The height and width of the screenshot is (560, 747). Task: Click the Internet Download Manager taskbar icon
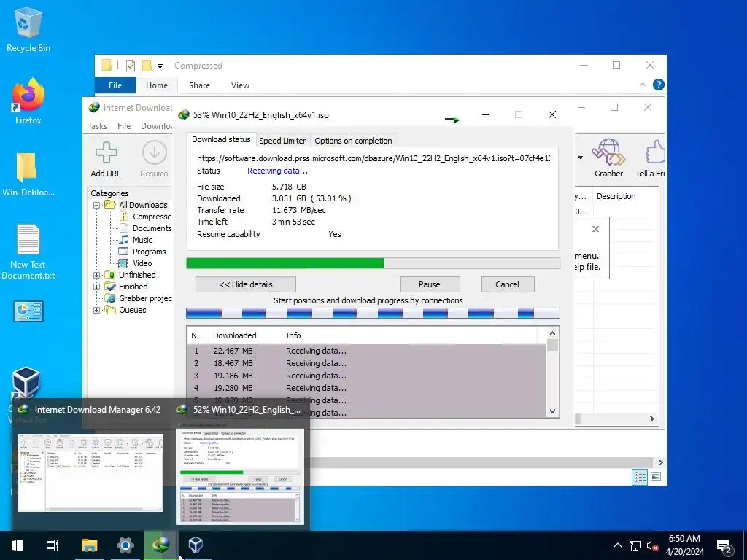(x=161, y=545)
